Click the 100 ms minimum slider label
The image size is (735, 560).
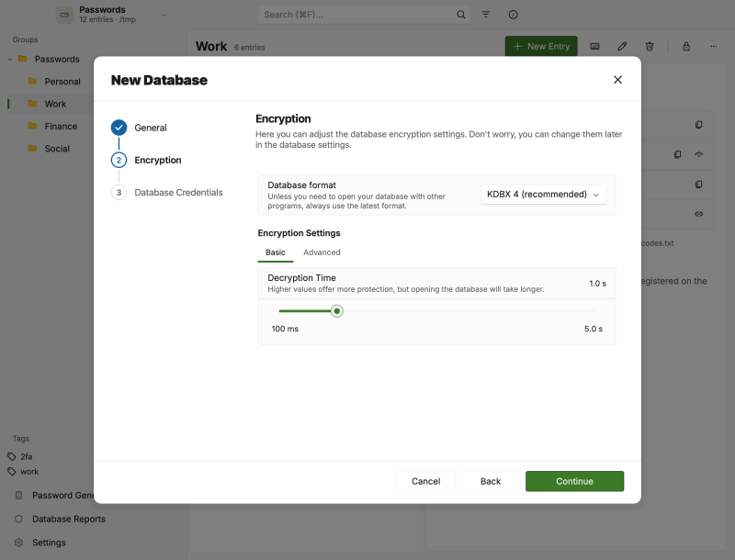click(x=285, y=330)
